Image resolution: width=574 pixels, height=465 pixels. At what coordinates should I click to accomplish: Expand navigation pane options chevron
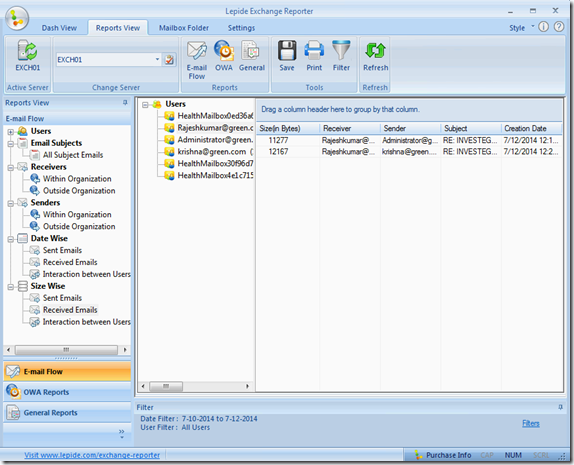(122, 433)
